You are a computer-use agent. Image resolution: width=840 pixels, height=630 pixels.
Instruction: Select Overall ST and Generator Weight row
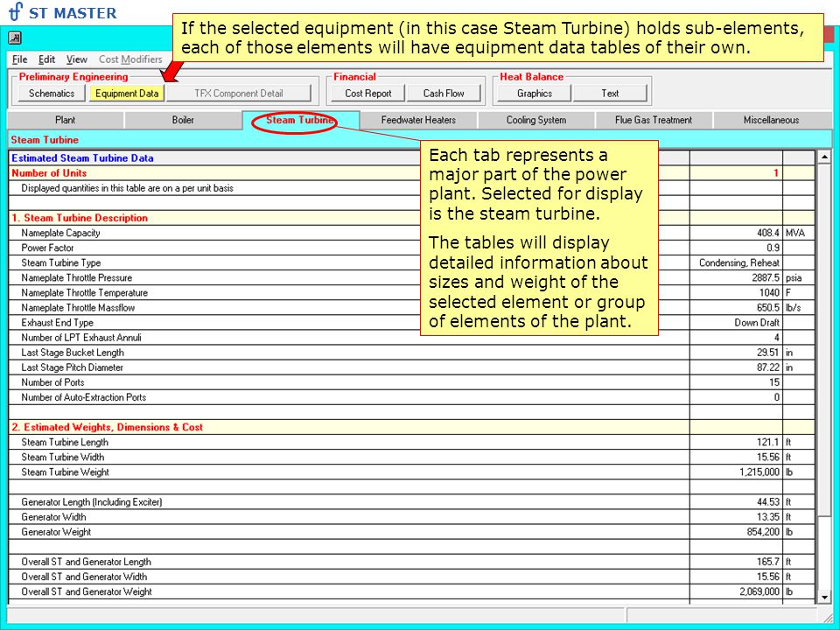pyautogui.click(x=411, y=592)
